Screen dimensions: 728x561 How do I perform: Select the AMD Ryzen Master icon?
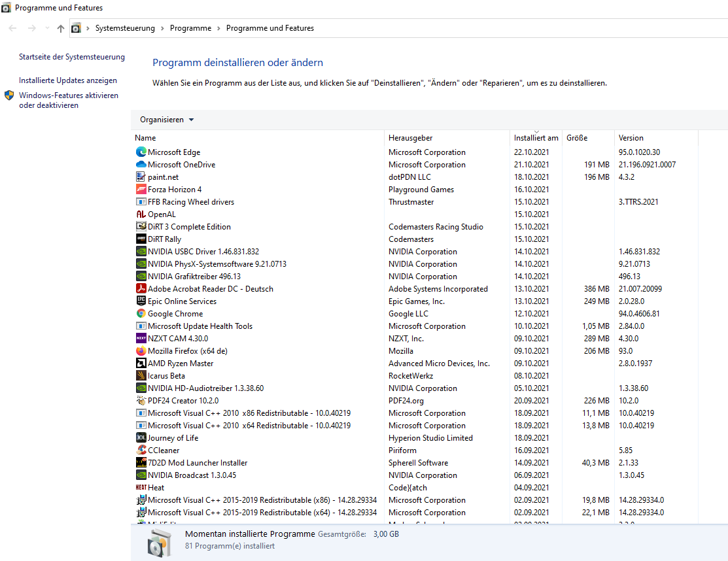[141, 364]
